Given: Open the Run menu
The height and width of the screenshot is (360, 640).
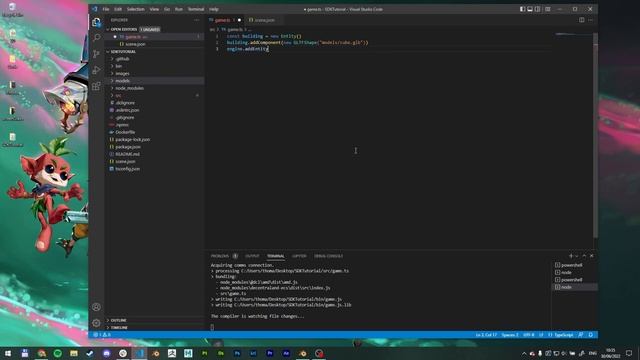Looking at the screenshot, I should pos(179,9).
